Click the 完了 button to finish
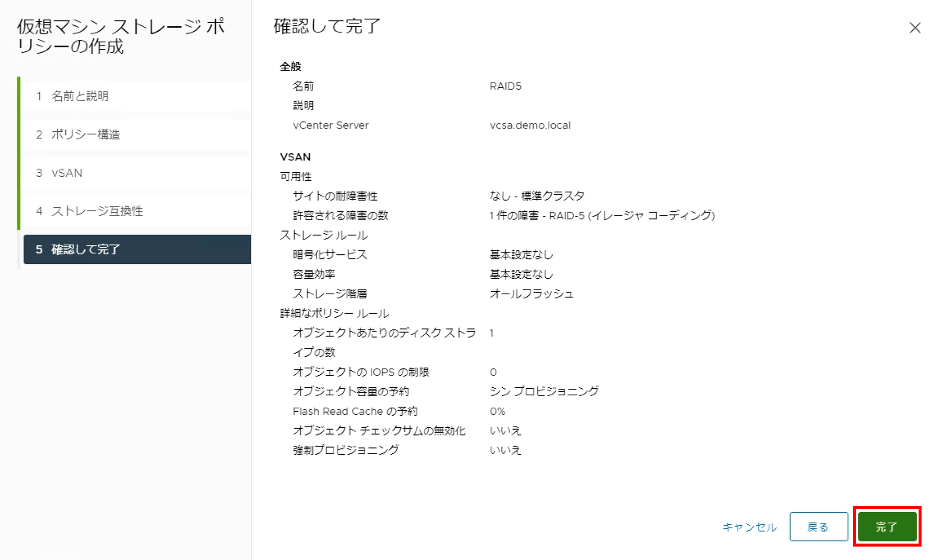This screenshot has width=934, height=560. (887, 527)
